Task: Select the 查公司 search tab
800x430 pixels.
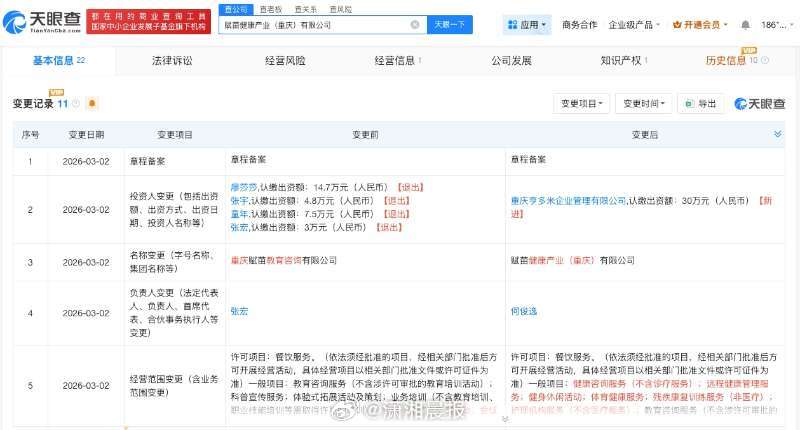Action: pos(236,9)
